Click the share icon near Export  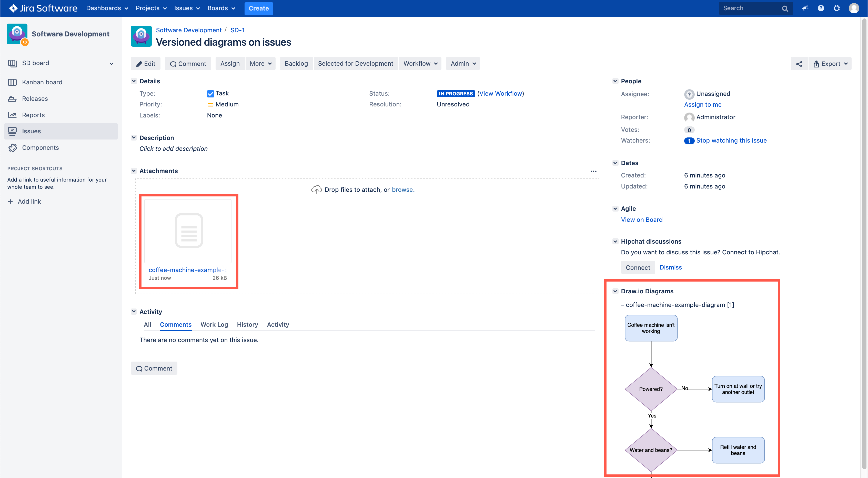799,63
